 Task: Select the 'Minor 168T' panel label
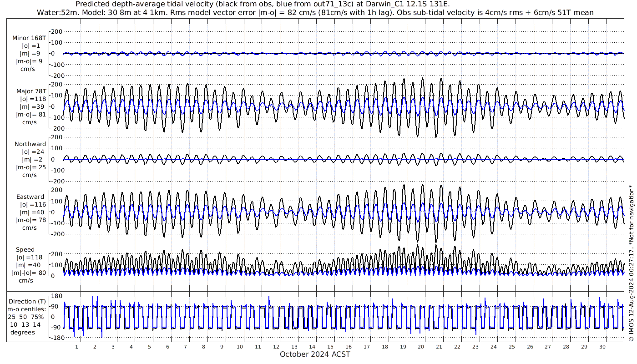[29, 38]
